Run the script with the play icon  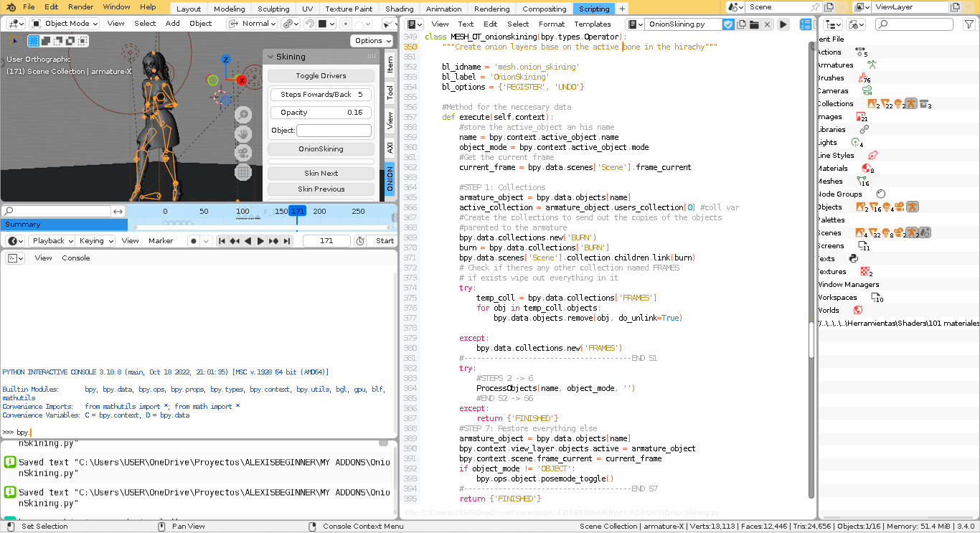tap(783, 24)
